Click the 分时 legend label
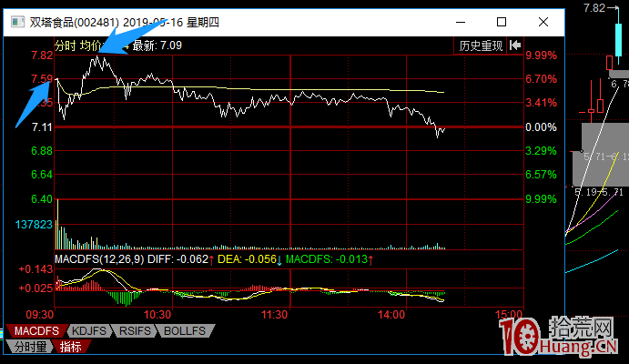Viewport: 629px width, 364px height. click(65, 45)
